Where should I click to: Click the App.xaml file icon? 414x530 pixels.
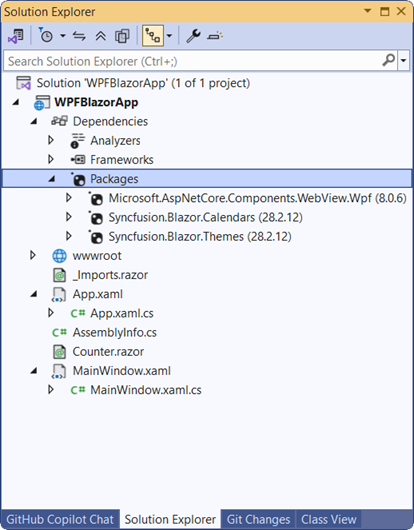tap(59, 295)
